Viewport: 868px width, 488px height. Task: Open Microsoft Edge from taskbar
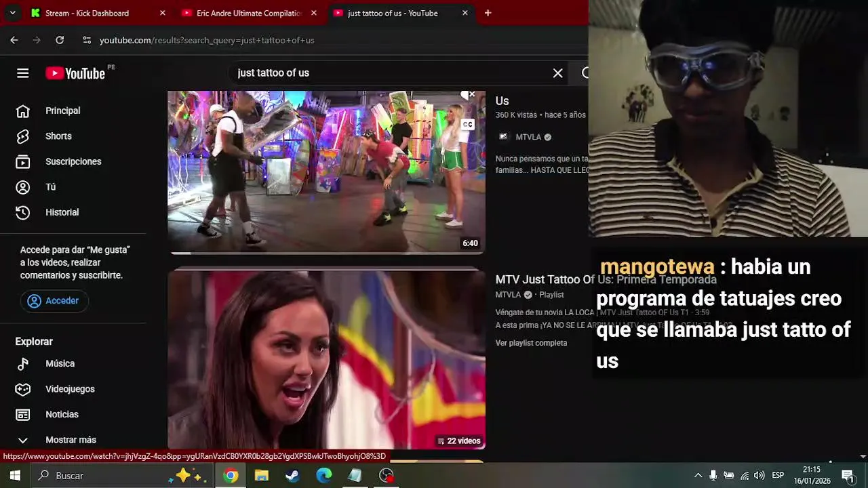point(323,476)
